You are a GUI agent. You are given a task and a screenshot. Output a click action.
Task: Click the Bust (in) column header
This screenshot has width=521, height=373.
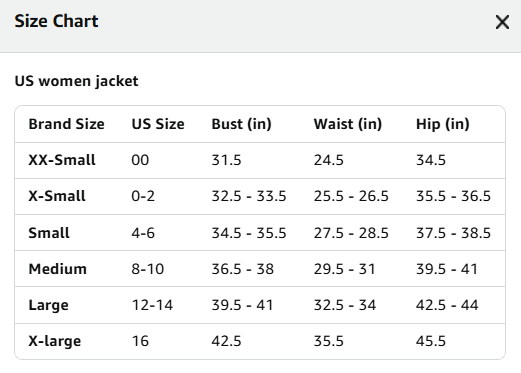pyautogui.click(x=241, y=124)
